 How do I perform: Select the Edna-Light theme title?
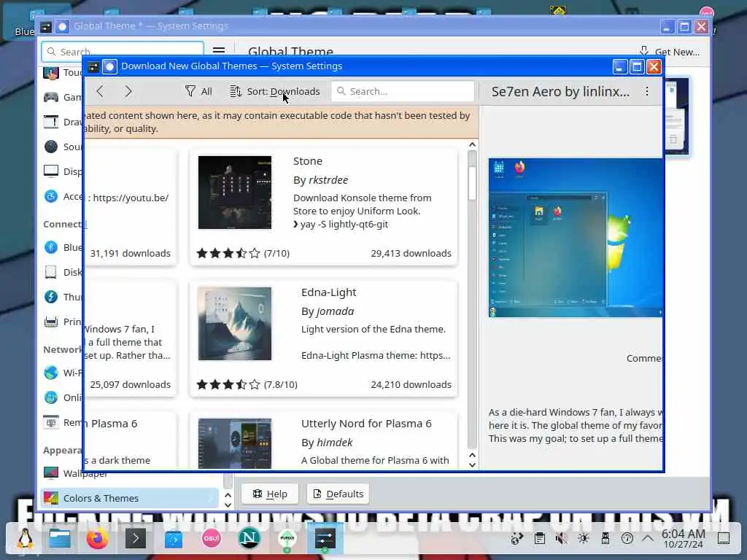pos(329,292)
